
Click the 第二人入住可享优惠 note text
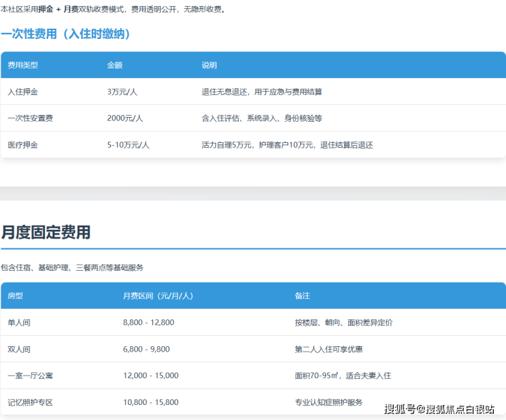point(329,349)
